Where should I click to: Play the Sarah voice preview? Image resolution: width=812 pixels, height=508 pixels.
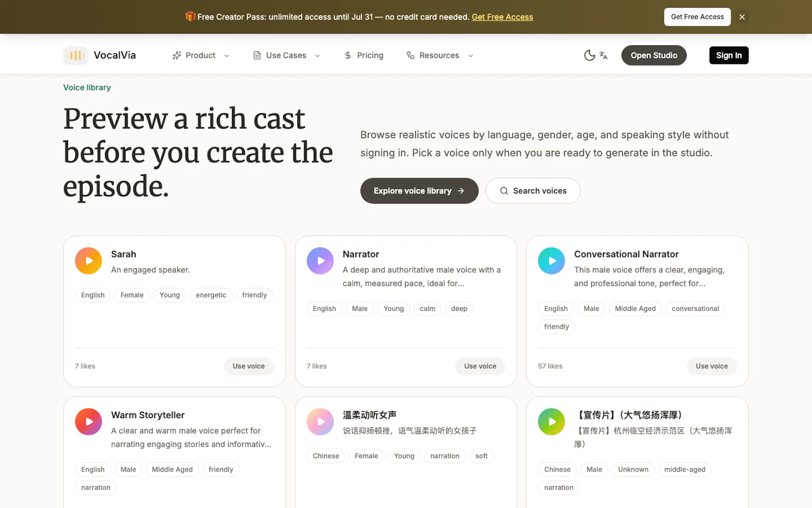tap(89, 261)
